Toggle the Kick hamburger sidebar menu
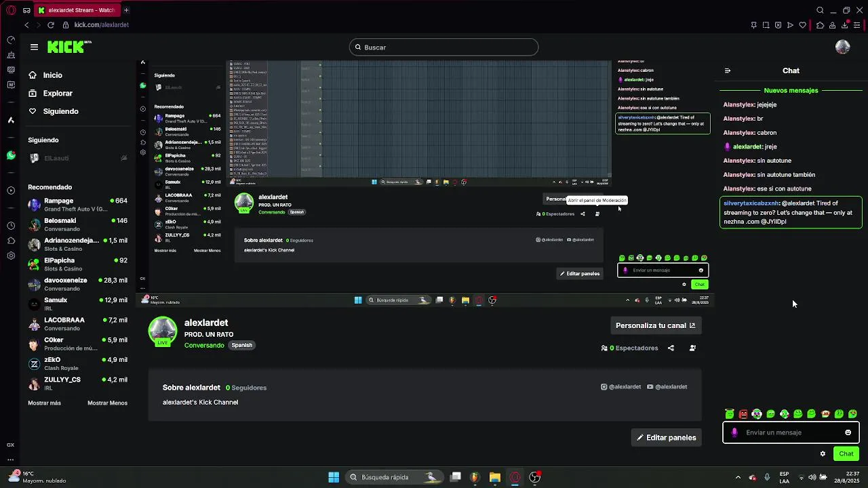Viewport: 868px width, 488px height. pos(34,47)
